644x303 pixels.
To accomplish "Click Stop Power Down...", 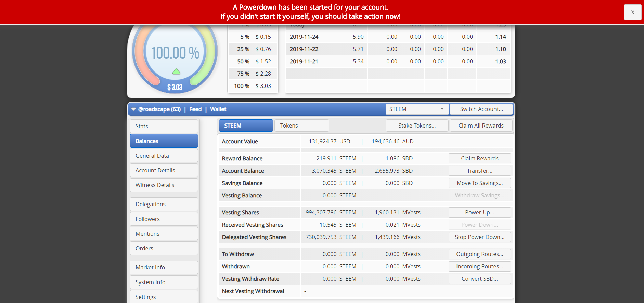I will pos(480,237).
